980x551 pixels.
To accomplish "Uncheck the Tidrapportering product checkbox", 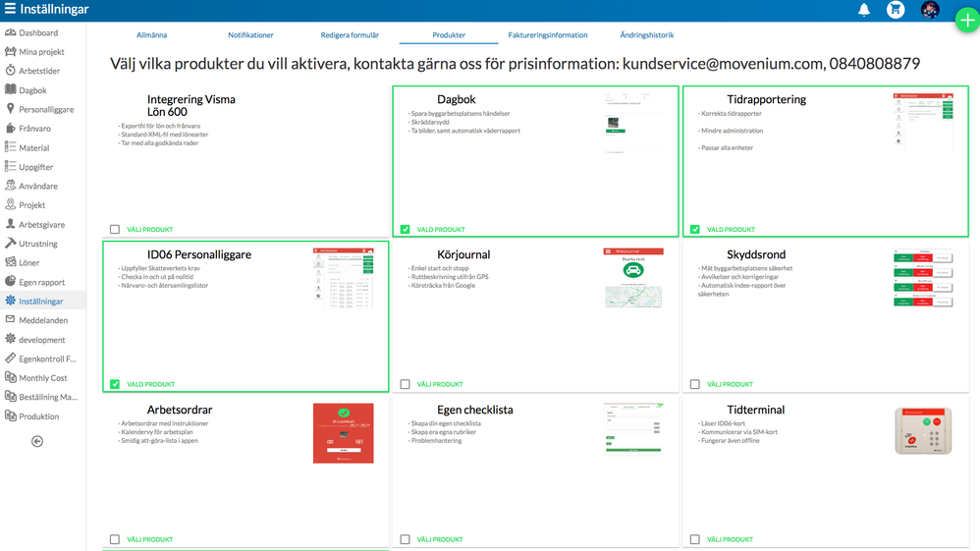I will [695, 230].
